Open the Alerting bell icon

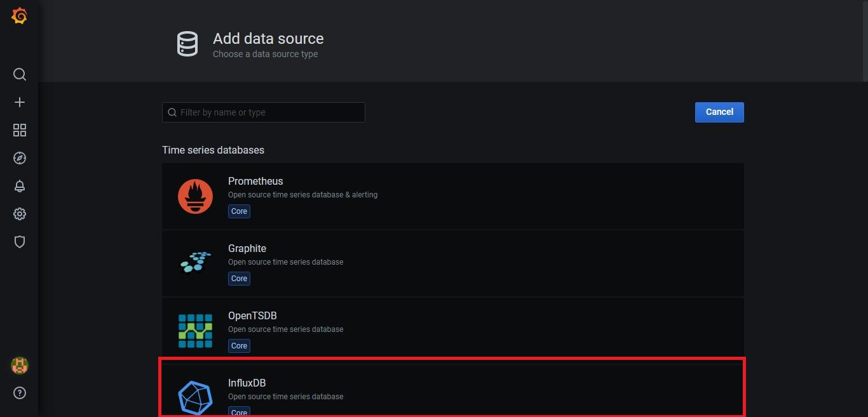click(x=20, y=186)
